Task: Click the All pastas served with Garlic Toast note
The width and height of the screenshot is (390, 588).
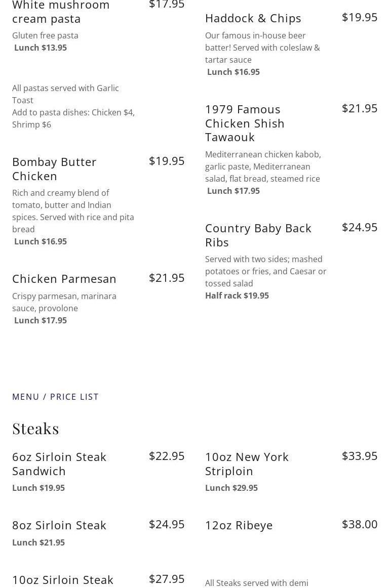Action: 65,94
